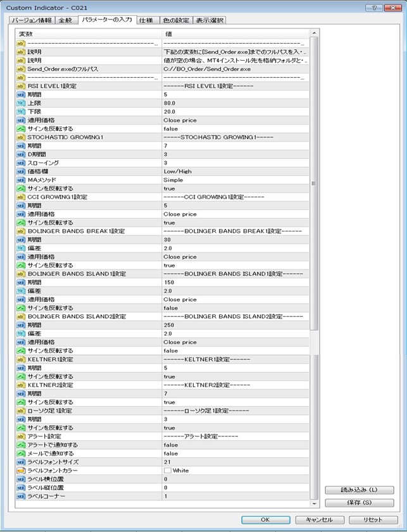Select the false value of メールで通知する

click(x=171, y=454)
